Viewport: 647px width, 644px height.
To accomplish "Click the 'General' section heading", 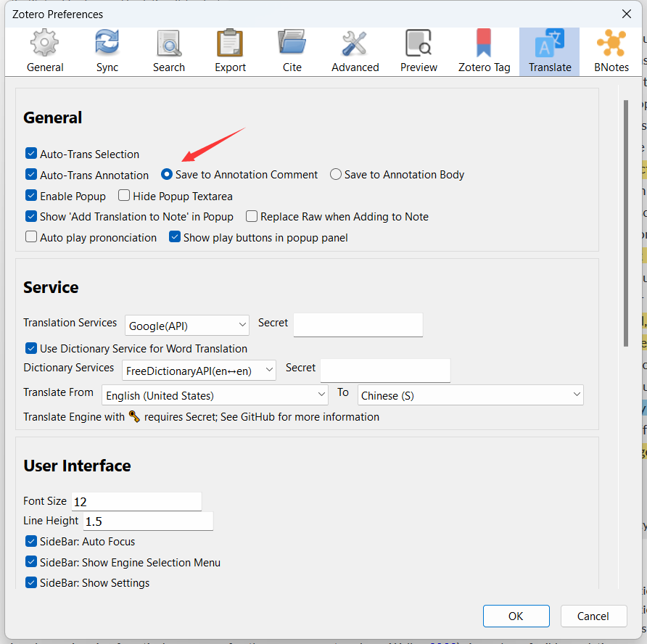I will pos(52,117).
